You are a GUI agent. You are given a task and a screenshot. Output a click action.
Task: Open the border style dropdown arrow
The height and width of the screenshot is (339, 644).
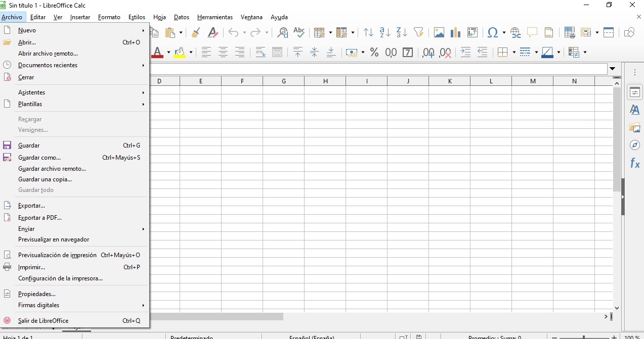(536, 52)
